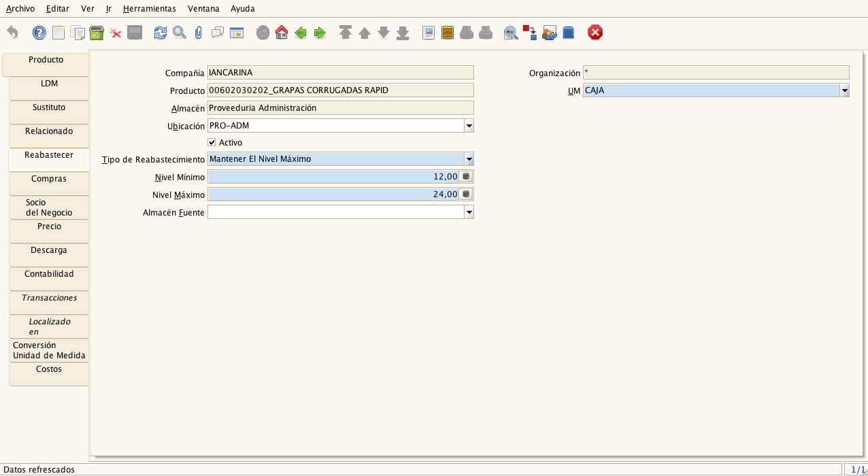868x476 pixels.
Task: Switch to the Costos tab
Action: coord(49,373)
